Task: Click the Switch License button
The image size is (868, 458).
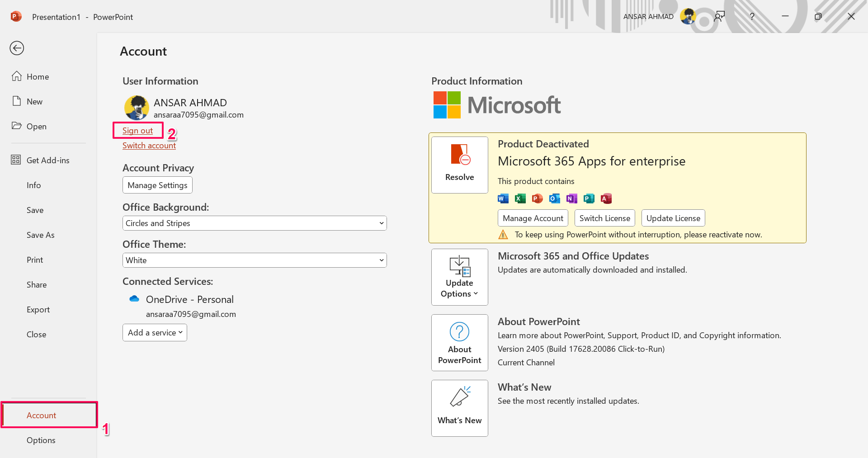Action: (x=605, y=218)
